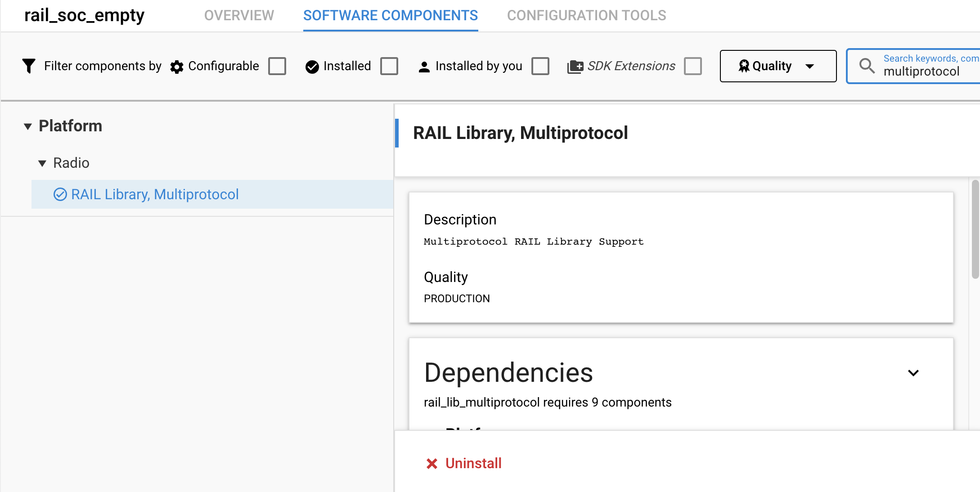Collapse the Dependencies section chevron
980x492 pixels.
(913, 373)
